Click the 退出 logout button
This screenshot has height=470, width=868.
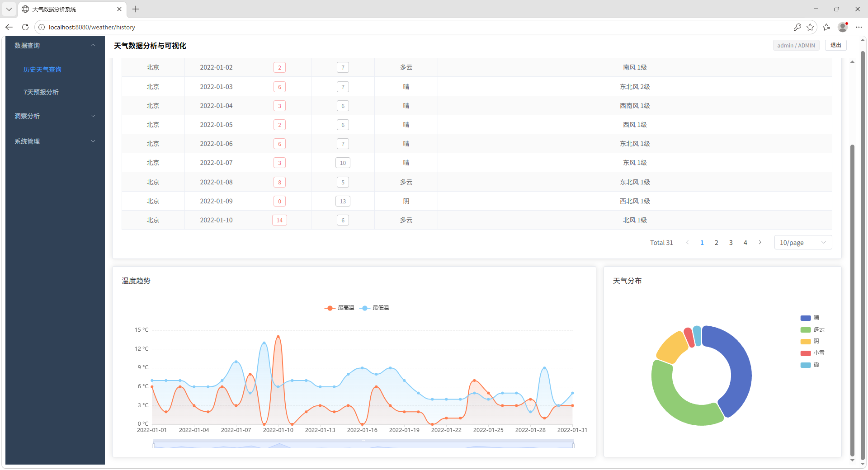835,45
